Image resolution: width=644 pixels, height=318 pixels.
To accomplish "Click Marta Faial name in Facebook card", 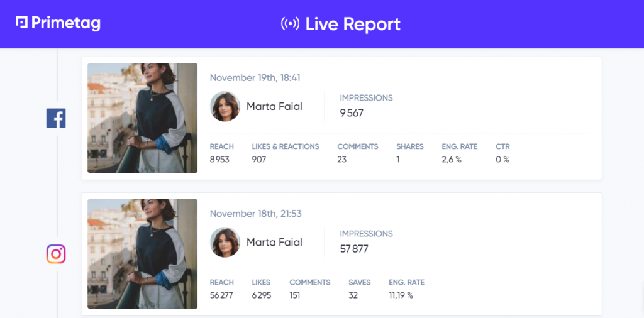I will tap(274, 107).
